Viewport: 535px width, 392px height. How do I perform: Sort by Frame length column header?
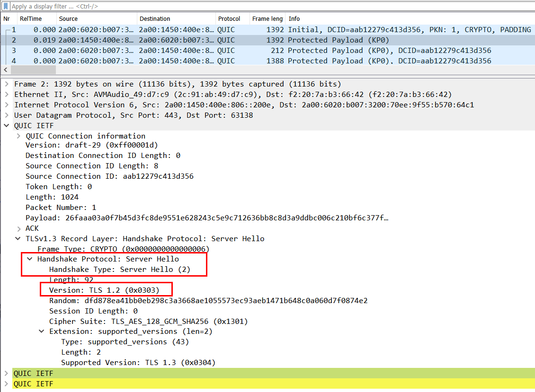tap(267, 19)
